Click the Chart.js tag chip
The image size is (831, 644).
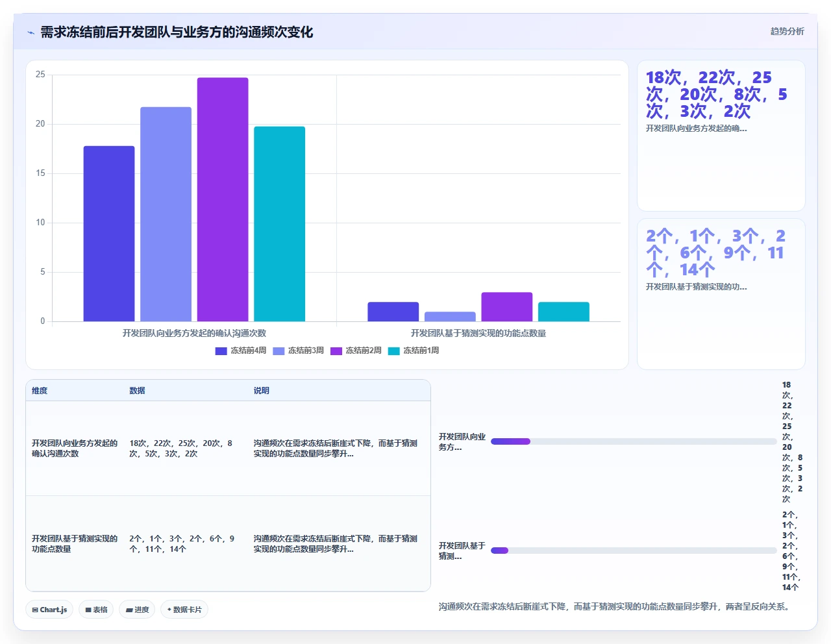49,610
